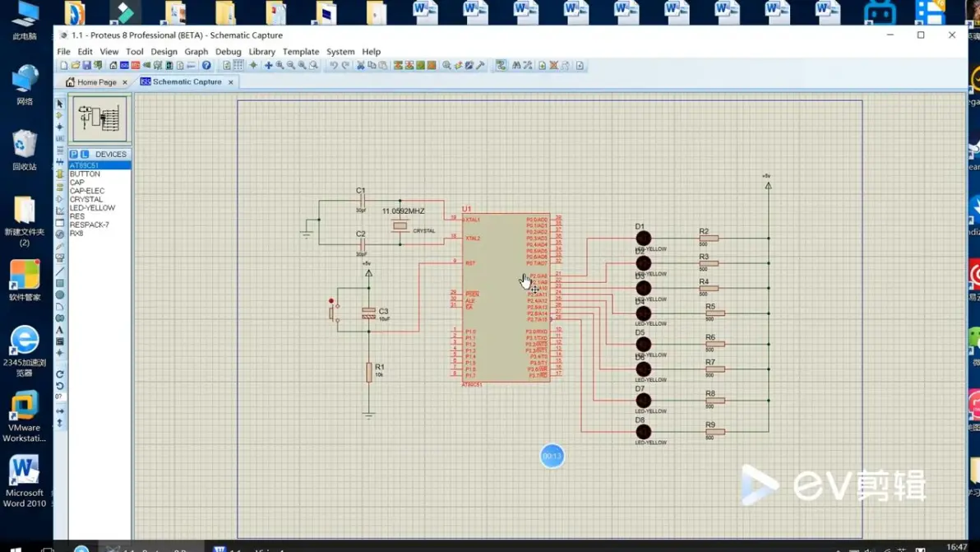Viewport: 980px width, 552px height.
Task: Select the 2D line drawing tool
Action: (x=60, y=271)
